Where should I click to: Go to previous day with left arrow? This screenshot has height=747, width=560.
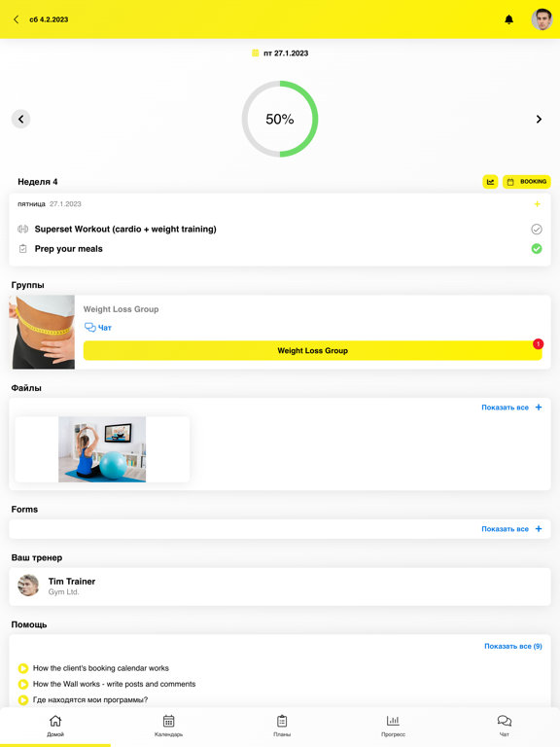pyautogui.click(x=21, y=119)
